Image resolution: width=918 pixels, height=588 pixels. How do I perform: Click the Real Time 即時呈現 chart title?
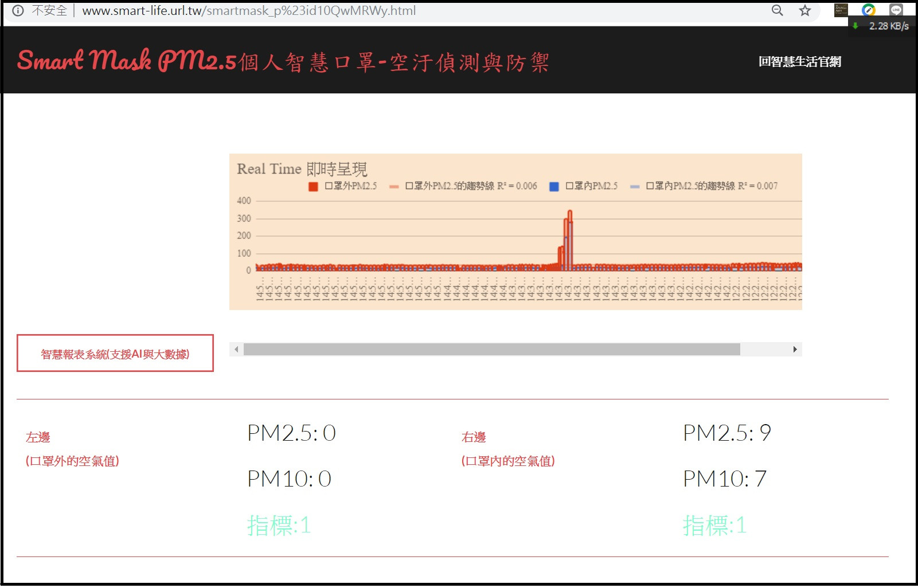pyautogui.click(x=302, y=169)
